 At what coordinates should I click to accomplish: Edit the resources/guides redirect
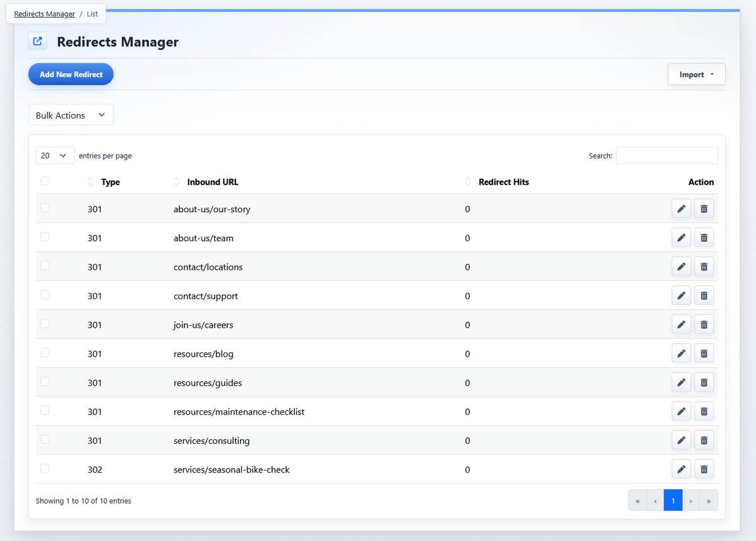click(x=681, y=382)
